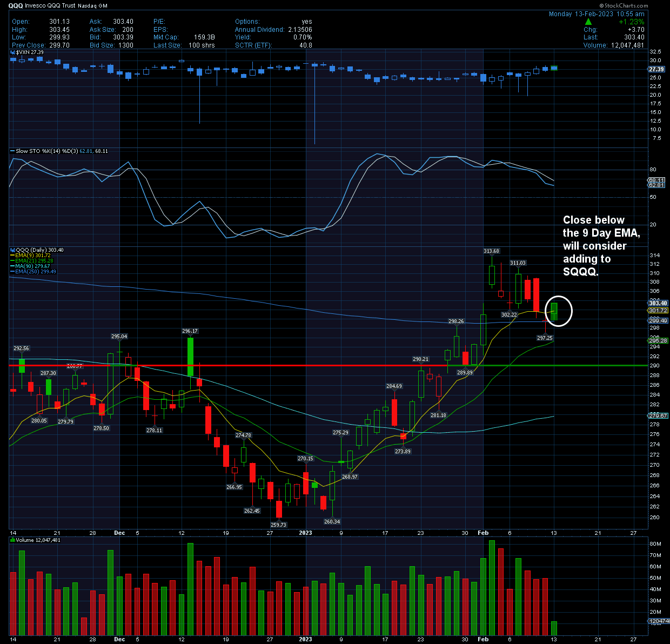Viewport: 670px width, 644px height.
Task: Click the 295.04 high price label
Action: click(119, 337)
